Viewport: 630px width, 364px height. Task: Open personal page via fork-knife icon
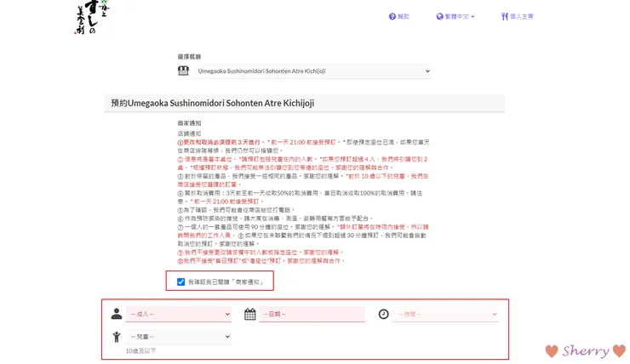click(x=504, y=16)
